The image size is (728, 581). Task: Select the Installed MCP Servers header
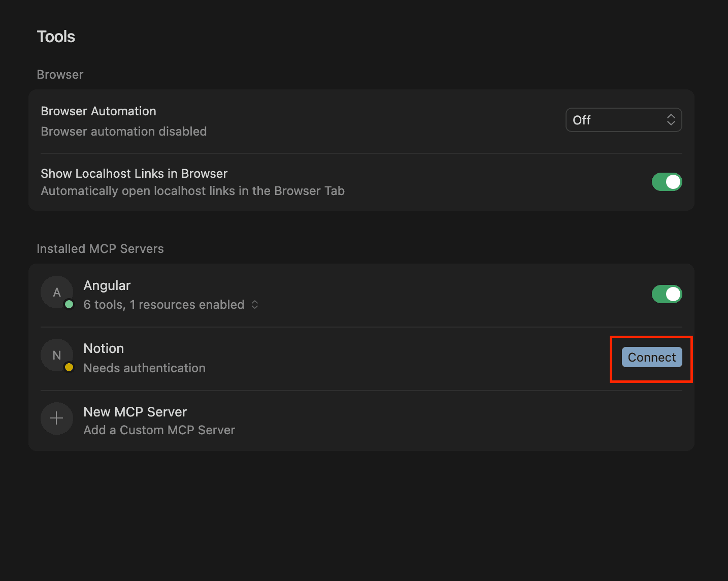pos(100,248)
